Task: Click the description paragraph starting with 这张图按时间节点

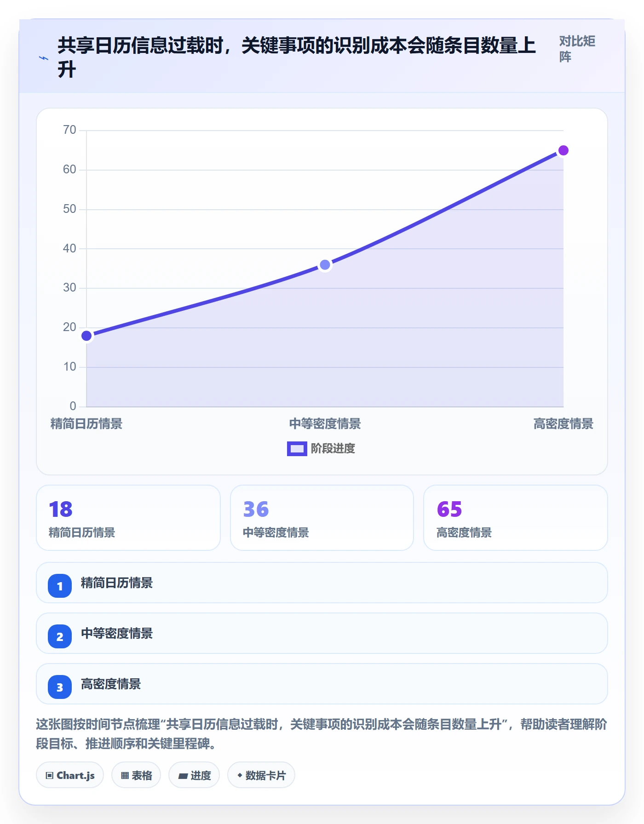Action: (322, 734)
